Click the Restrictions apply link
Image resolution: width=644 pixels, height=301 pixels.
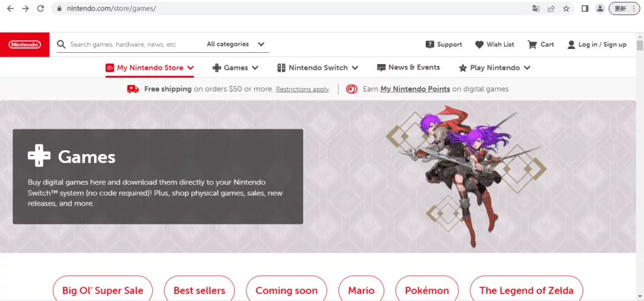[x=303, y=89]
